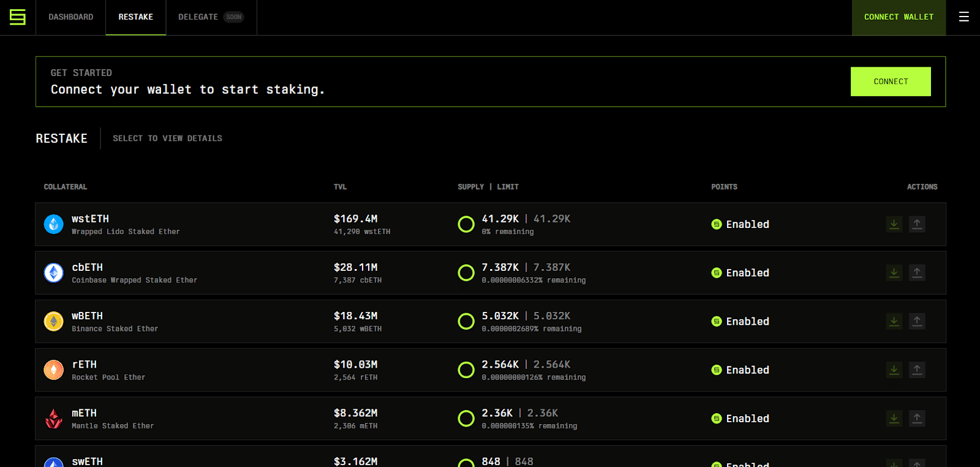Click the cbETH token icon
980x467 pixels.
[x=54, y=273]
